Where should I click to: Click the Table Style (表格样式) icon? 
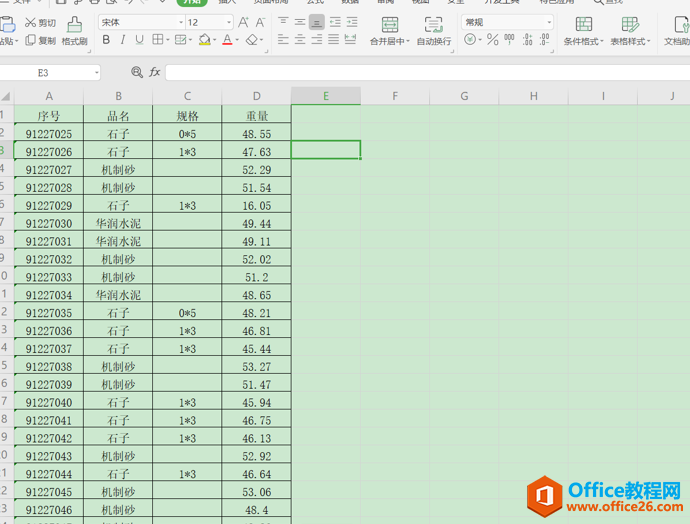[630, 25]
